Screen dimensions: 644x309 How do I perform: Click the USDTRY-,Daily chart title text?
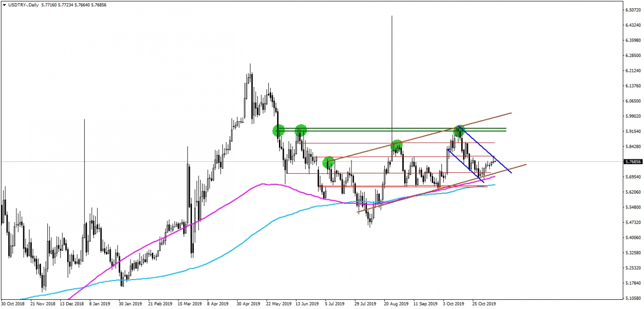point(23,4)
